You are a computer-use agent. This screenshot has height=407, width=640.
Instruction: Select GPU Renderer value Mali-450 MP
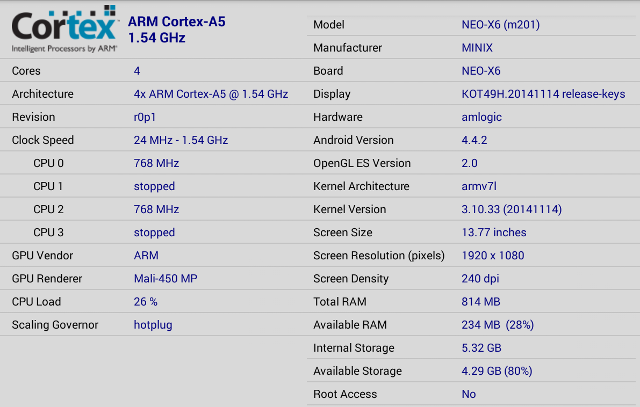click(165, 278)
